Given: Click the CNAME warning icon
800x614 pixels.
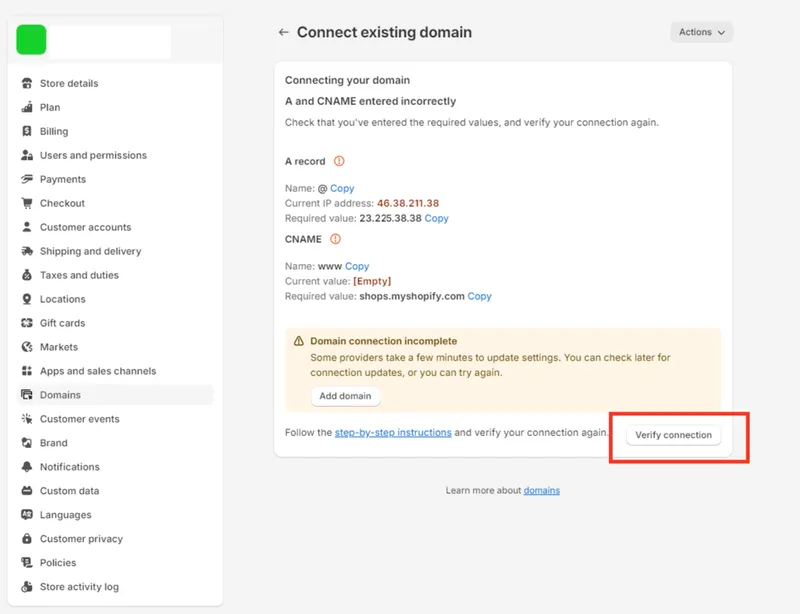Looking at the screenshot, I should [335, 239].
